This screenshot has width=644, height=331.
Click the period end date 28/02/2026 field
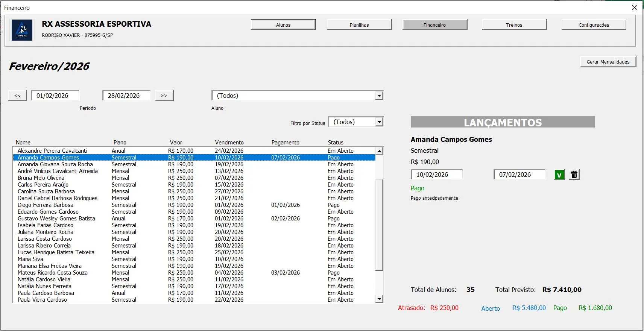click(x=126, y=96)
